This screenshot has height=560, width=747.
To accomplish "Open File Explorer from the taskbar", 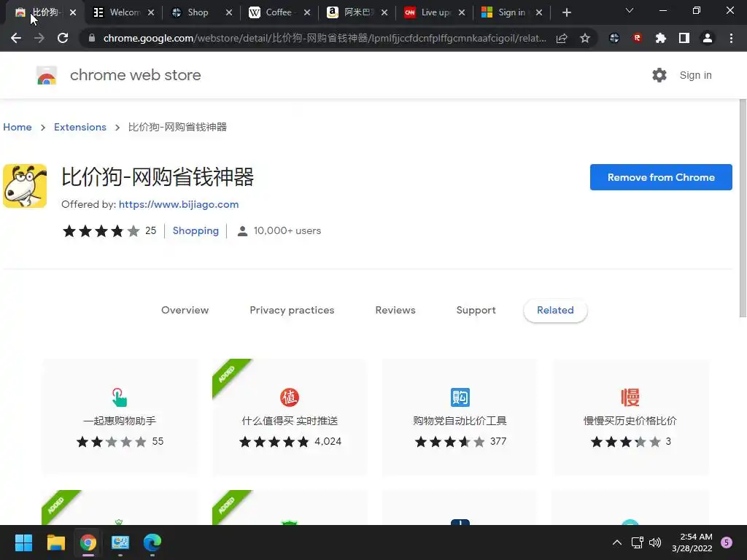I will [55, 542].
